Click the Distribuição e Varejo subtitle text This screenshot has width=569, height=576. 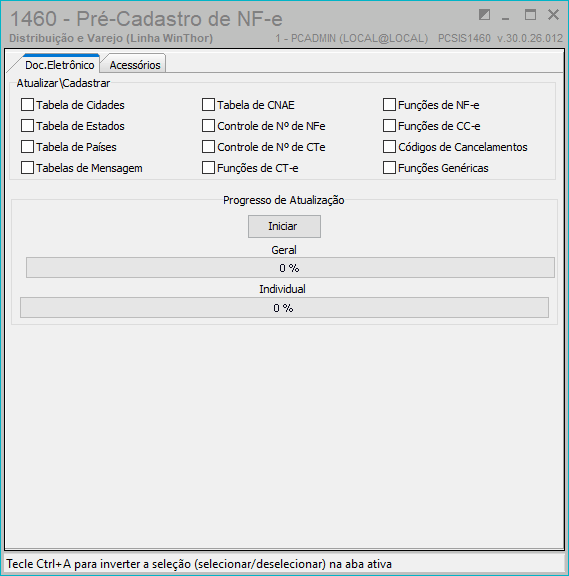[111, 38]
